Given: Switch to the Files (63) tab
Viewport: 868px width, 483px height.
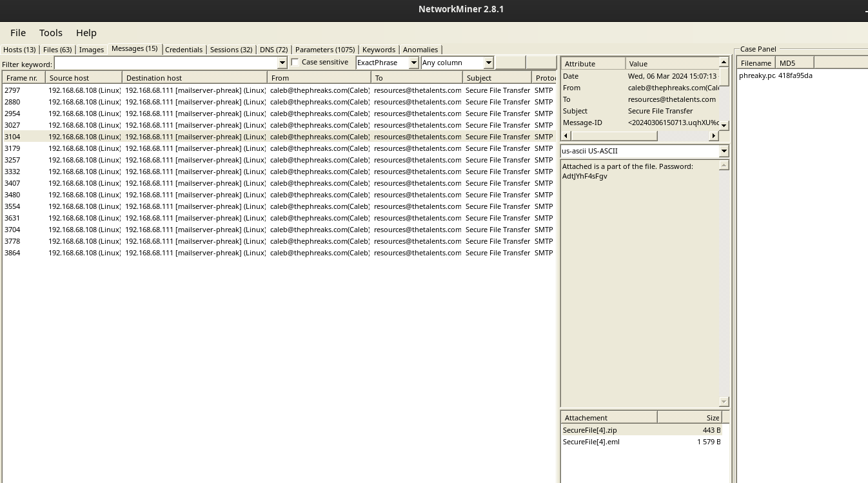Looking at the screenshot, I should click(57, 50).
